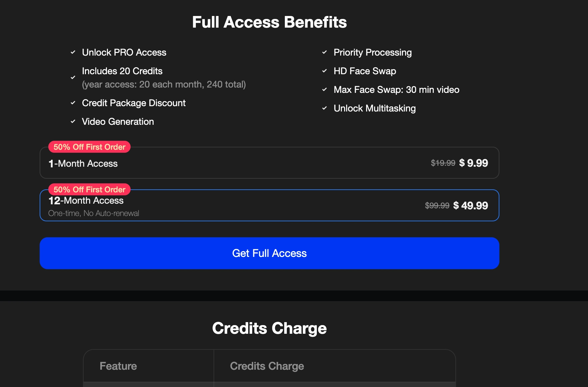Open the Credits Charge column header
Image resolution: width=588 pixels, height=387 pixels.
pos(267,366)
